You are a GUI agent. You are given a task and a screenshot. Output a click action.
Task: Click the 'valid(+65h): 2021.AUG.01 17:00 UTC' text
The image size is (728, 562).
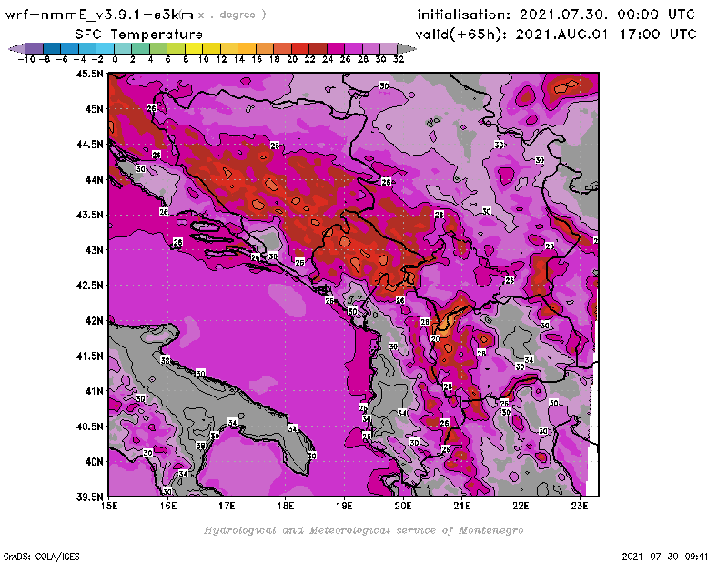tap(556, 35)
